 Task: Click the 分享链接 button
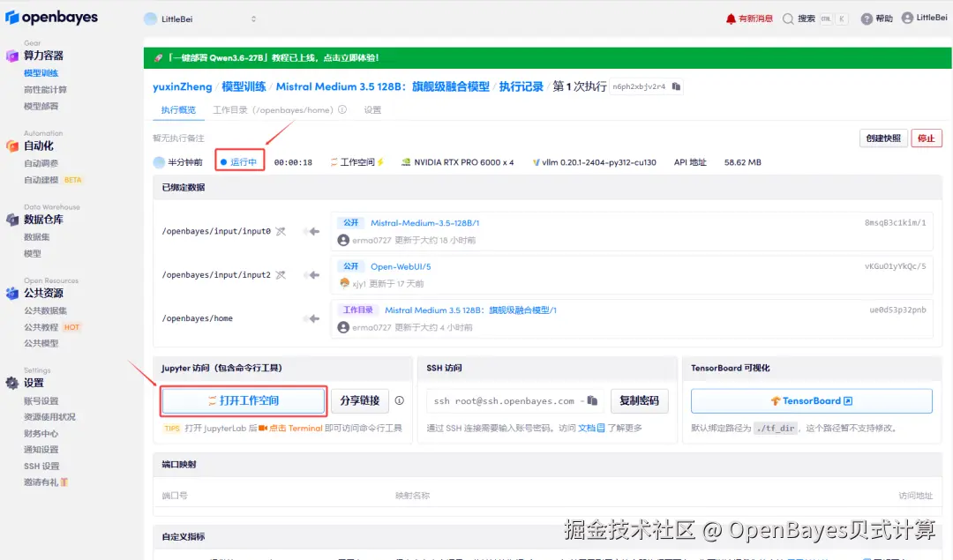[x=359, y=401]
